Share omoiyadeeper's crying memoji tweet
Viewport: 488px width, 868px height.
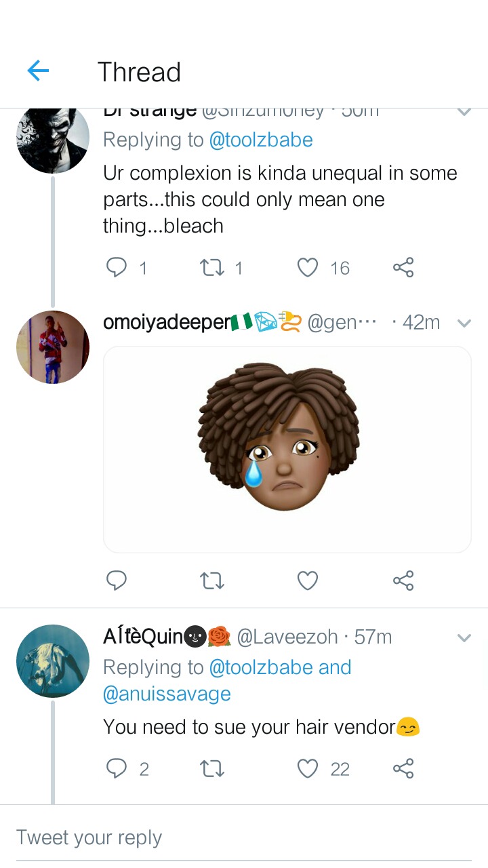(x=403, y=580)
